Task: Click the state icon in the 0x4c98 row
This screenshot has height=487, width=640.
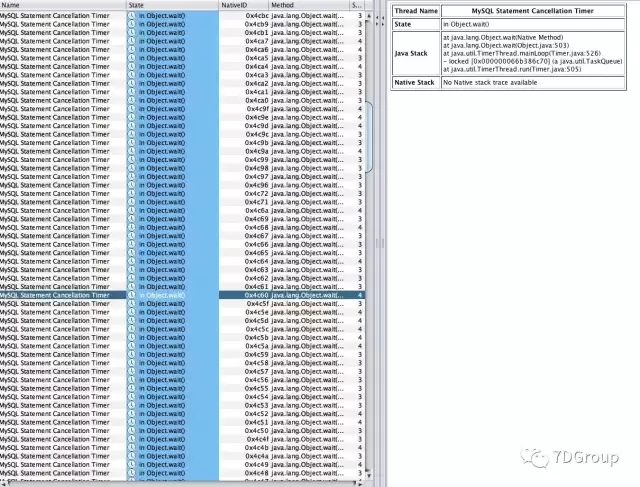Action: (131, 168)
